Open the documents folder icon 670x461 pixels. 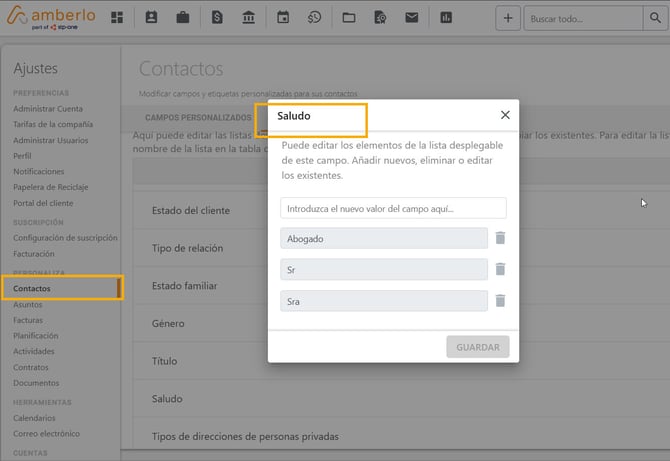(349, 18)
